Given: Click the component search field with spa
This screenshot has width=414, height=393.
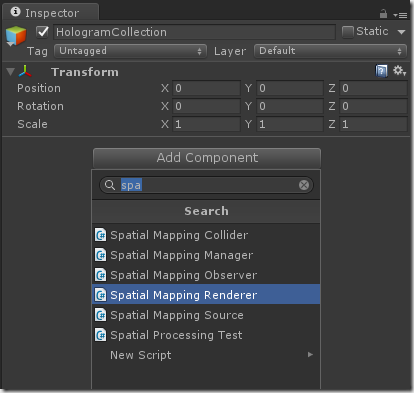Looking at the screenshot, I should click(x=206, y=185).
